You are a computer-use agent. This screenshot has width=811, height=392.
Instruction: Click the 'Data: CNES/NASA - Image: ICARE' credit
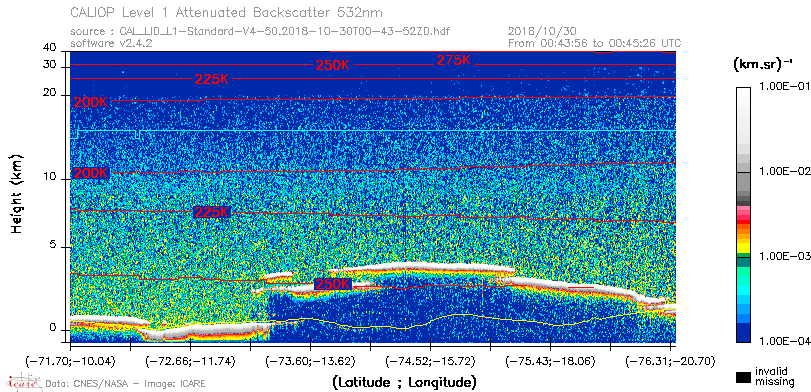[125, 384]
